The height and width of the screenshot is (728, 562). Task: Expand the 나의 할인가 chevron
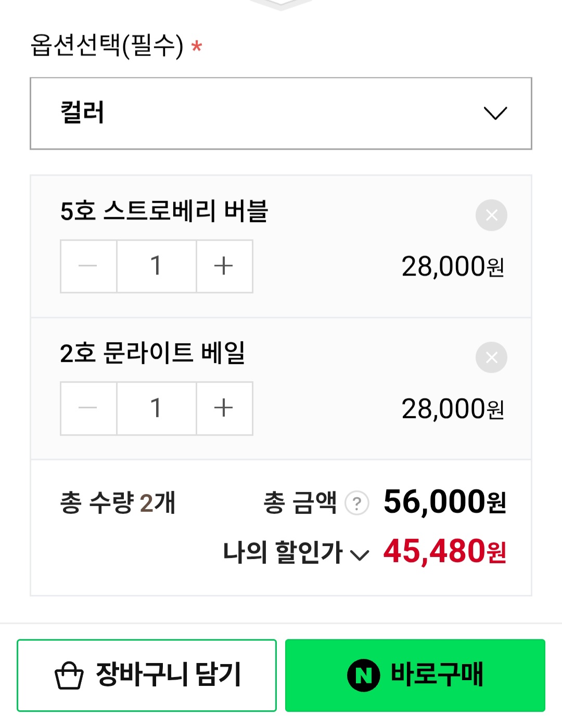point(360,555)
